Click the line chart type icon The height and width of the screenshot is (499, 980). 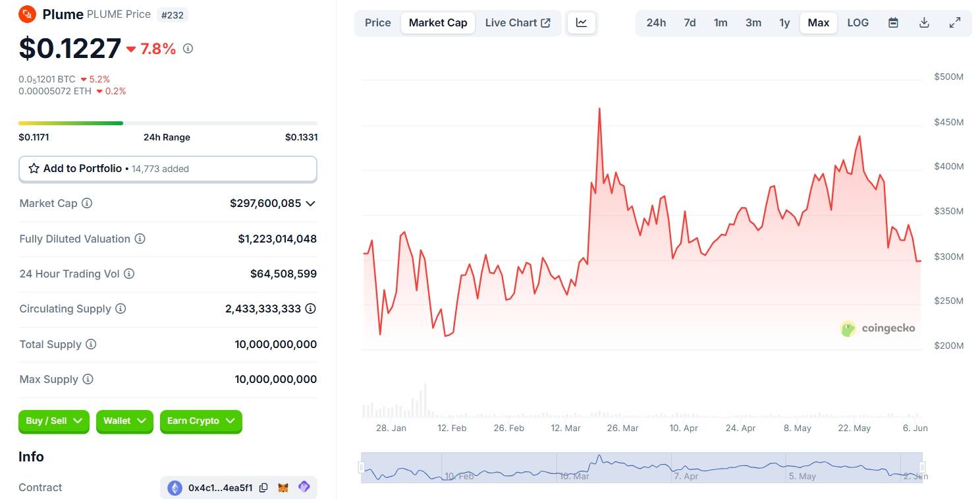point(582,22)
